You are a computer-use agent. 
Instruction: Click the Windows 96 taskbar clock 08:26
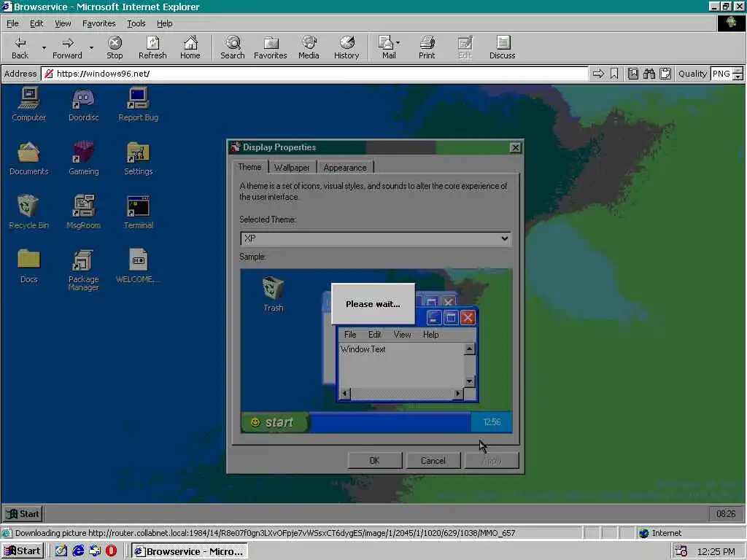[726, 514]
